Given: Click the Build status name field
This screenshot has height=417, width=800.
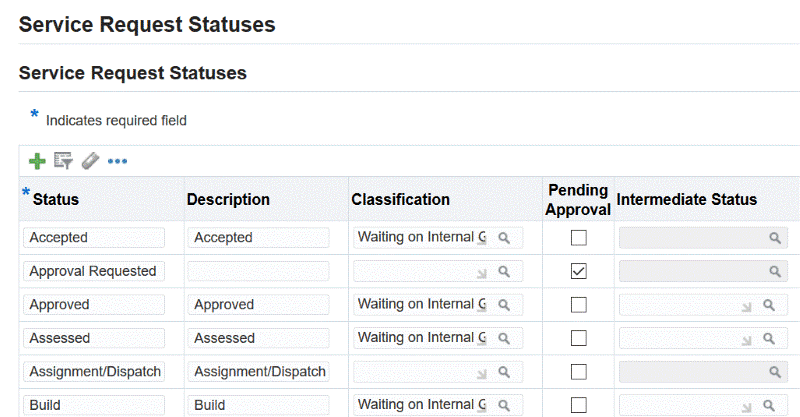Looking at the screenshot, I should pyautogui.click(x=93, y=405).
